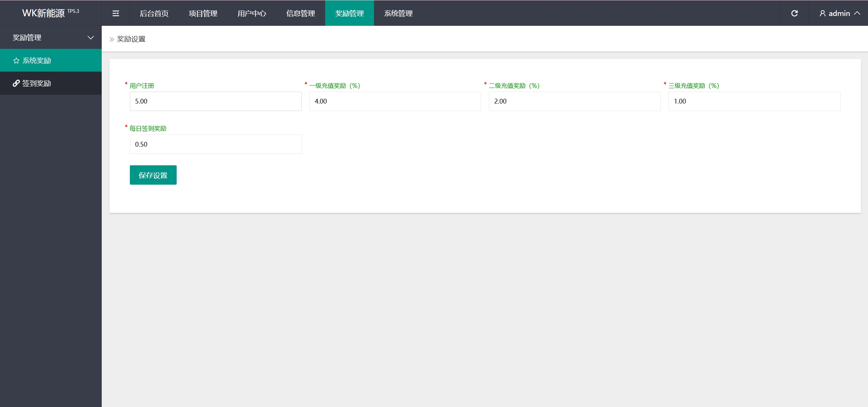Click the 二级充值奖励 input box
868x407 pixels.
[x=574, y=101]
